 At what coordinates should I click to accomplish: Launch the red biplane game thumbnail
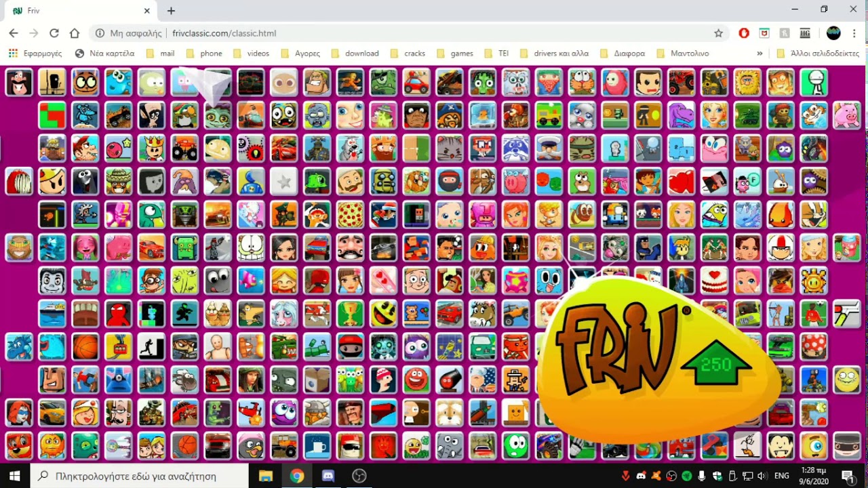point(251,413)
